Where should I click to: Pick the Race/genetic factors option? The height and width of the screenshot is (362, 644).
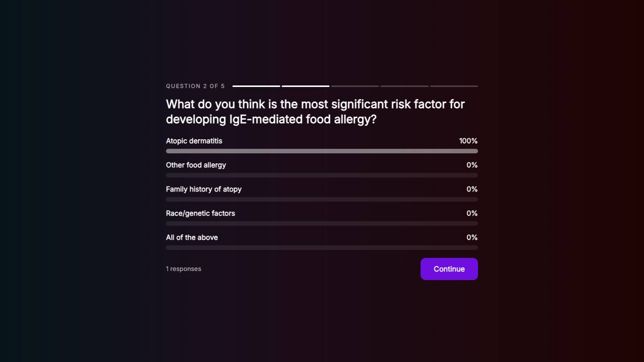click(200, 213)
